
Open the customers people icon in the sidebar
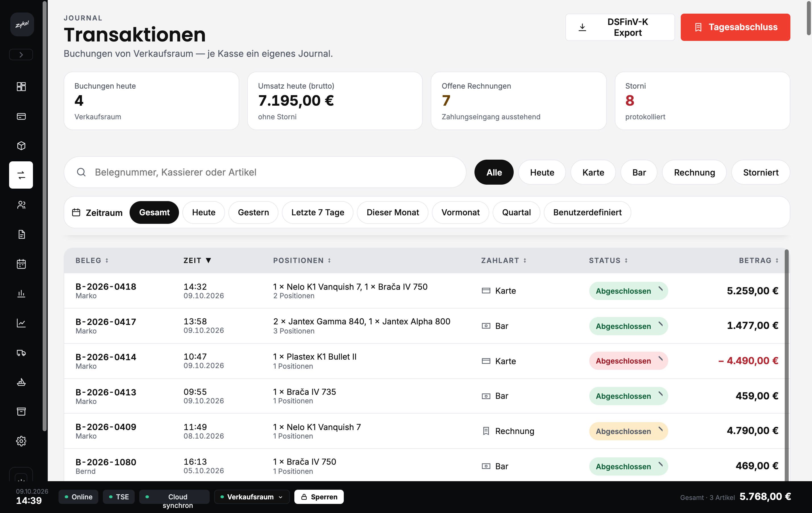click(21, 205)
